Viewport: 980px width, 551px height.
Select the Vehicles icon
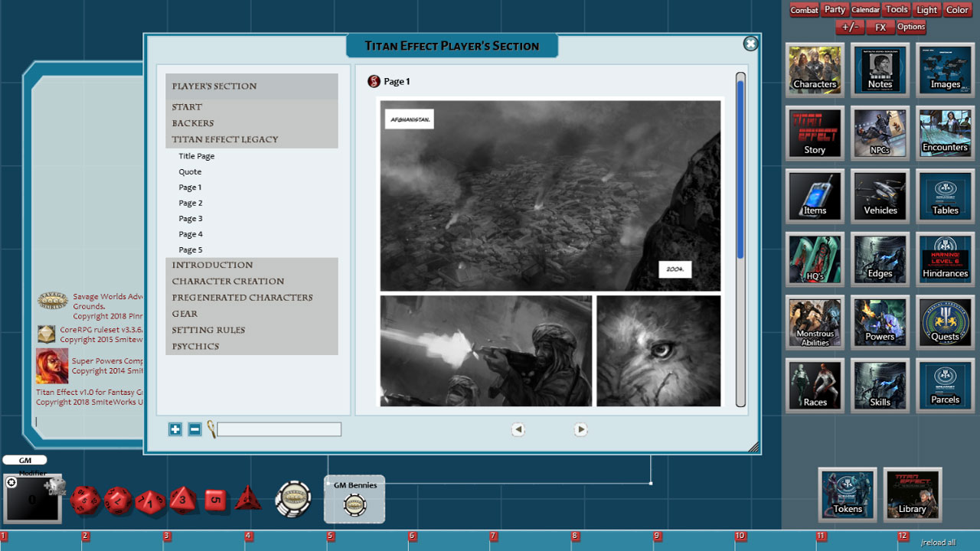point(879,196)
